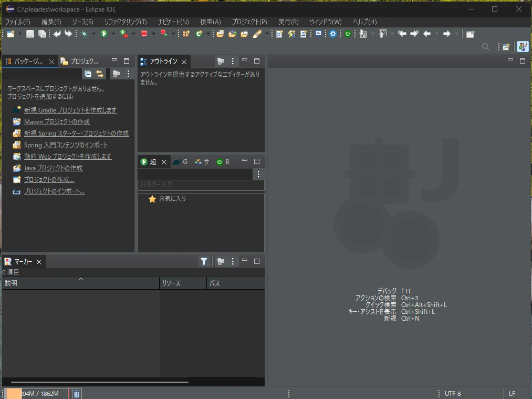Viewport: 532px width, 399px height.
Task: Click the フィルター入力 filter text field
Action: click(x=201, y=185)
